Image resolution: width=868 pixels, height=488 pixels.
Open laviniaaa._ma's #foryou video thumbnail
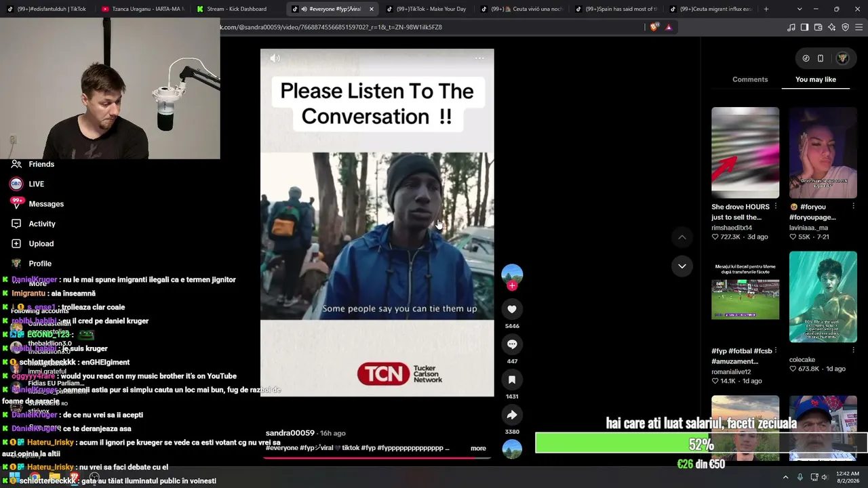[823, 152]
